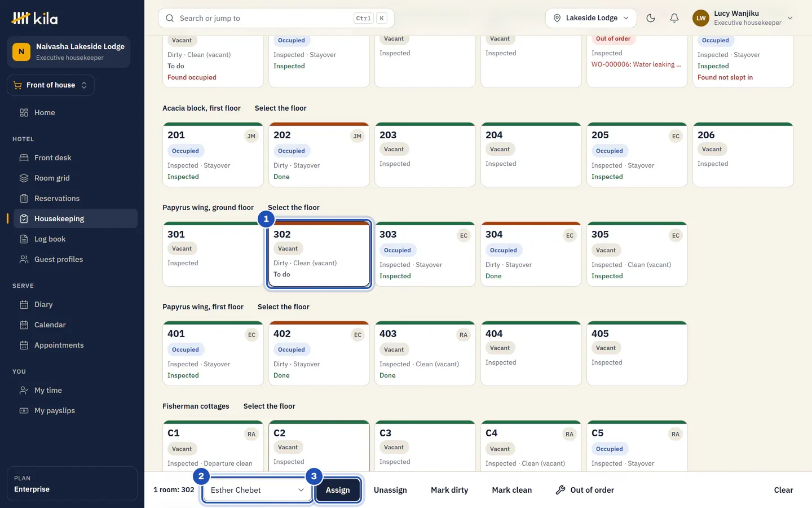The height and width of the screenshot is (508, 812).
Task: Click the Out of order button
Action: click(x=585, y=490)
